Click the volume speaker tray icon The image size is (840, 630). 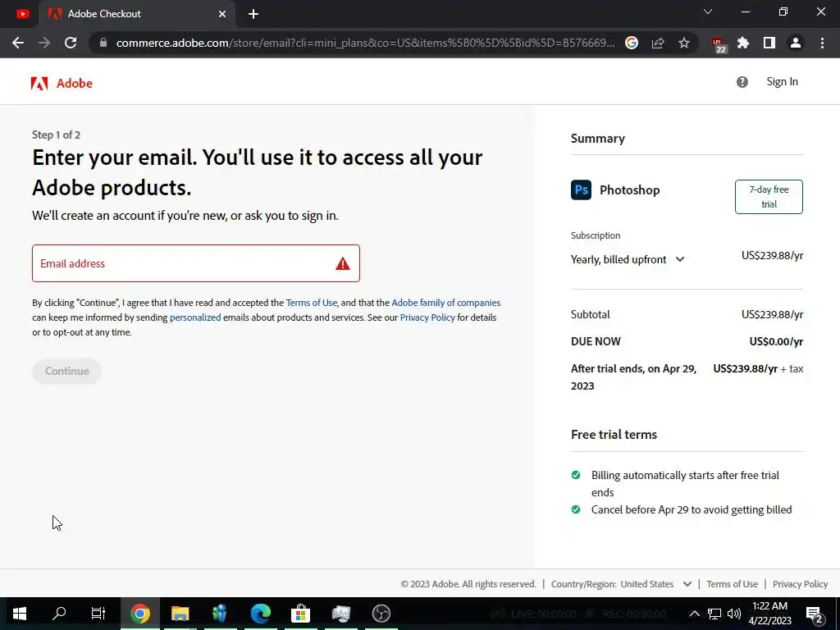734,614
